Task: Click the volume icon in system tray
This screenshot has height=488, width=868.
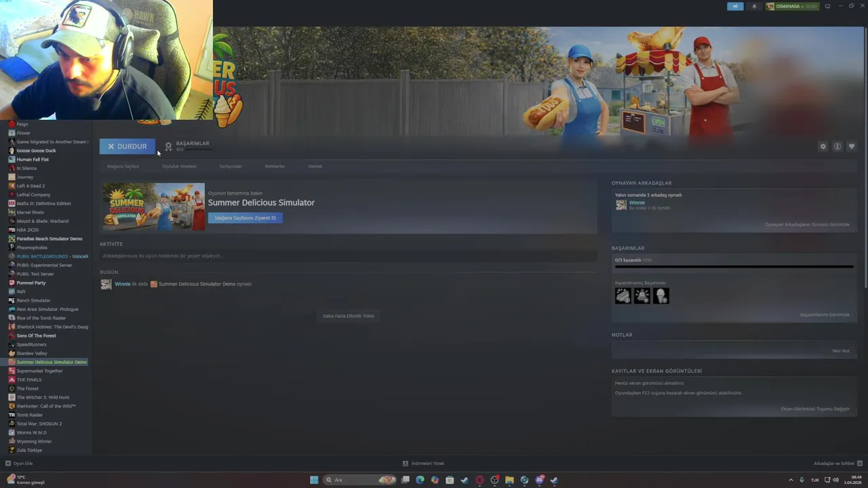Action: 837,480
